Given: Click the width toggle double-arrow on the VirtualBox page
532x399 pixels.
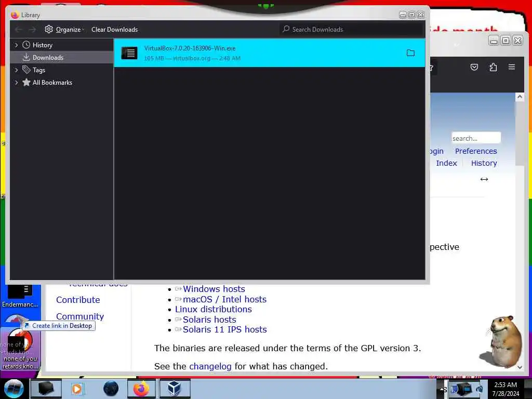Looking at the screenshot, I should [x=484, y=179].
